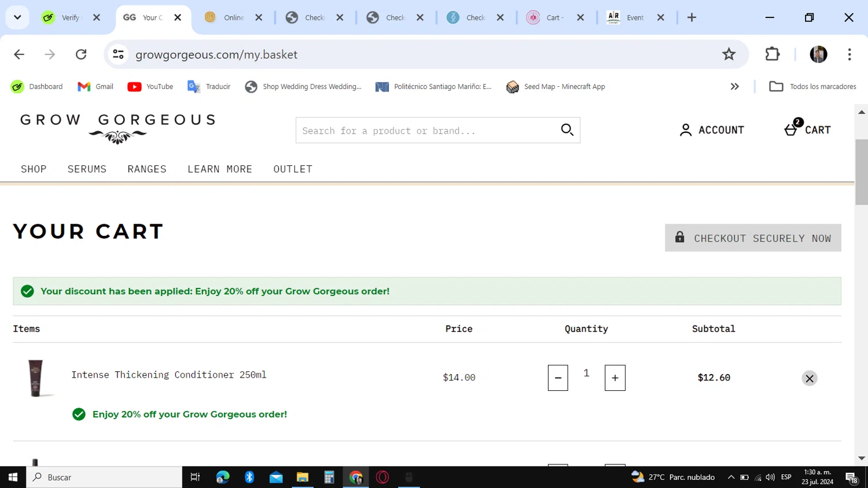Viewport: 868px width, 488px height.
Task: Open the Chrome extensions puzzle icon
Action: (773, 54)
